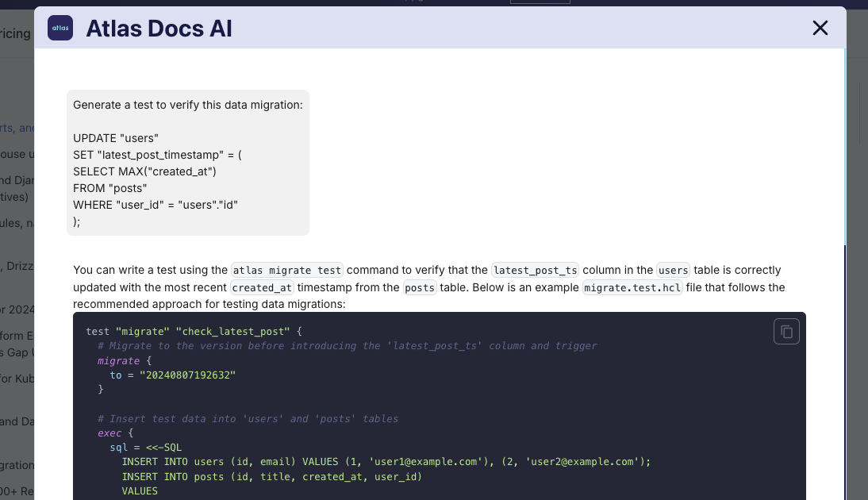Click the created_at inline code token

(262, 287)
